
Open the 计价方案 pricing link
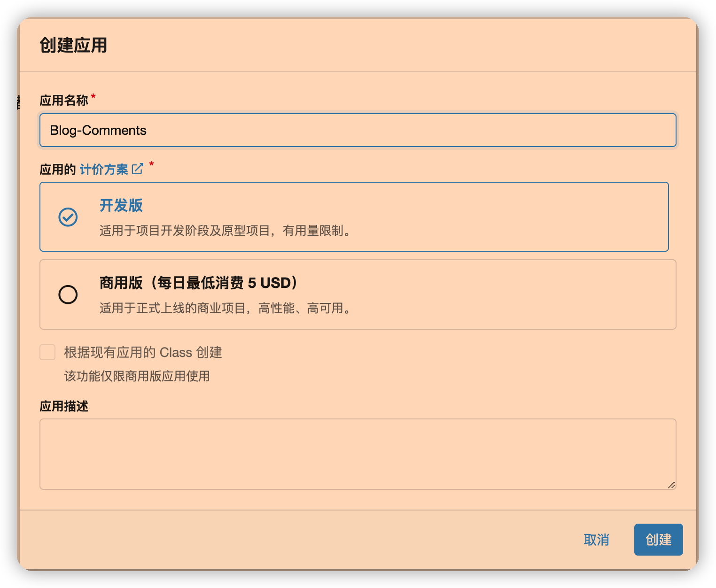coord(104,170)
